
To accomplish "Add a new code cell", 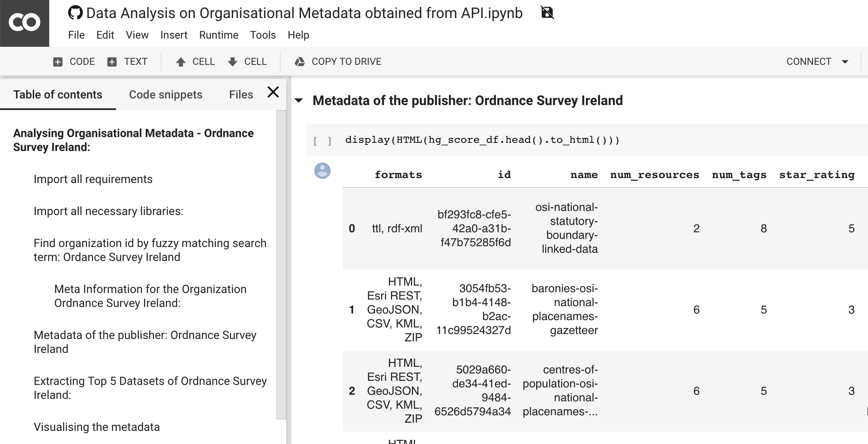I will pos(74,62).
